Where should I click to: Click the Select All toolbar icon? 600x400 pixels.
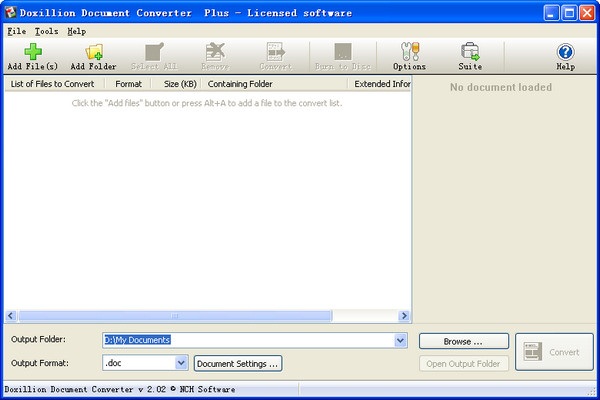point(154,52)
